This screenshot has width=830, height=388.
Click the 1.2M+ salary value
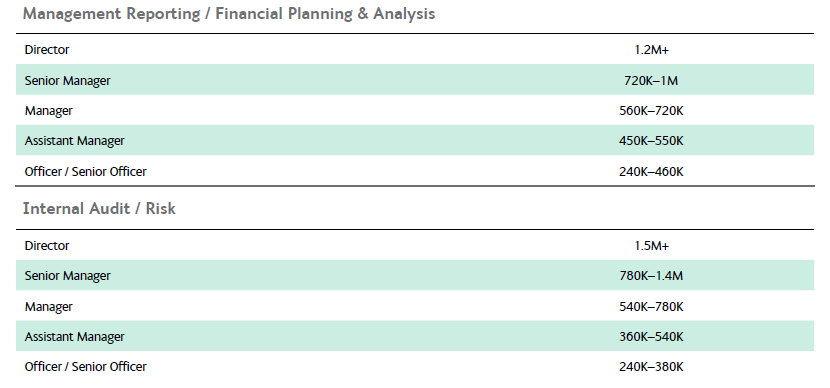click(x=651, y=50)
